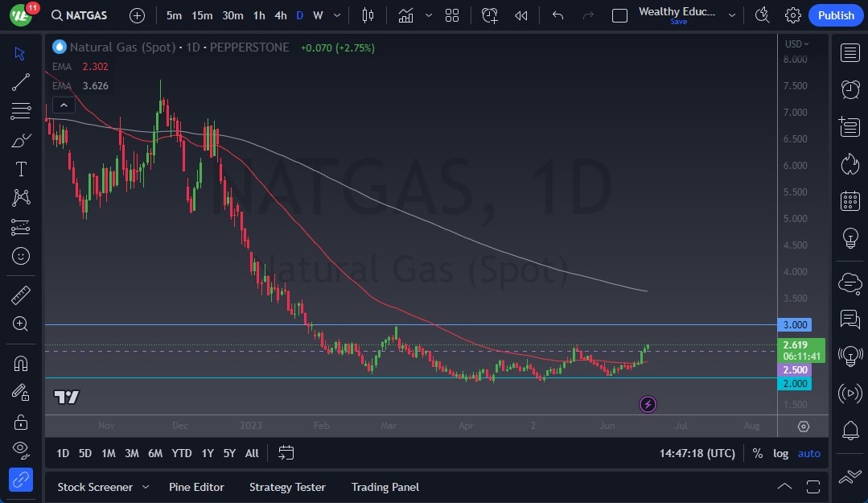Screen dimensions: 868x503
Task: Open go to date calendar
Action: click(286, 453)
